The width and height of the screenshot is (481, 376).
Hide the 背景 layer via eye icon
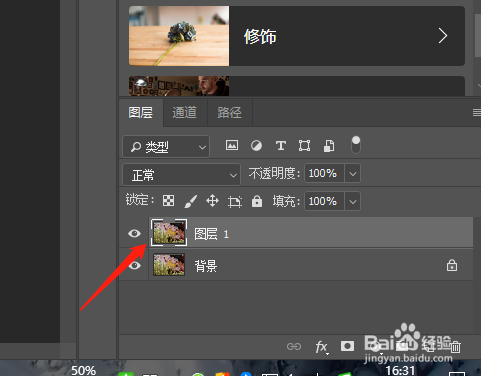click(x=134, y=266)
